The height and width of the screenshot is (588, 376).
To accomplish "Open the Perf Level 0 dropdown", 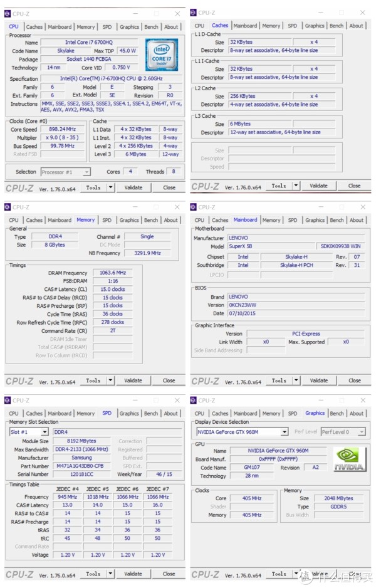I will (x=362, y=432).
